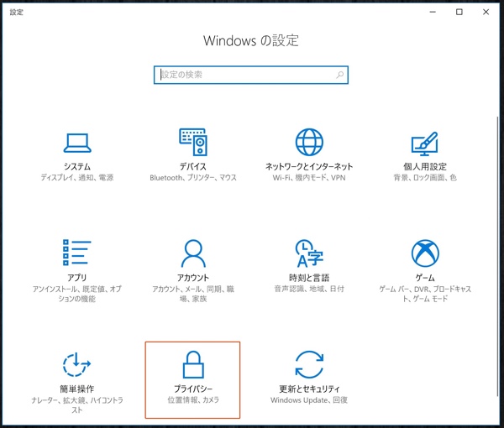The image size is (504, 428).
Task: Open the 簡単操作 ease of access icon
Action: pyautogui.click(x=76, y=364)
